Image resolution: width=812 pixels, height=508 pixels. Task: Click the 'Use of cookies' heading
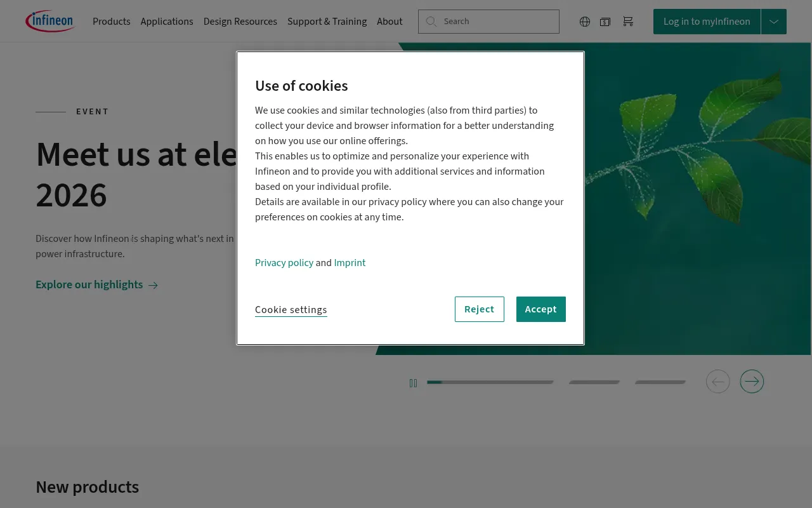(x=301, y=86)
